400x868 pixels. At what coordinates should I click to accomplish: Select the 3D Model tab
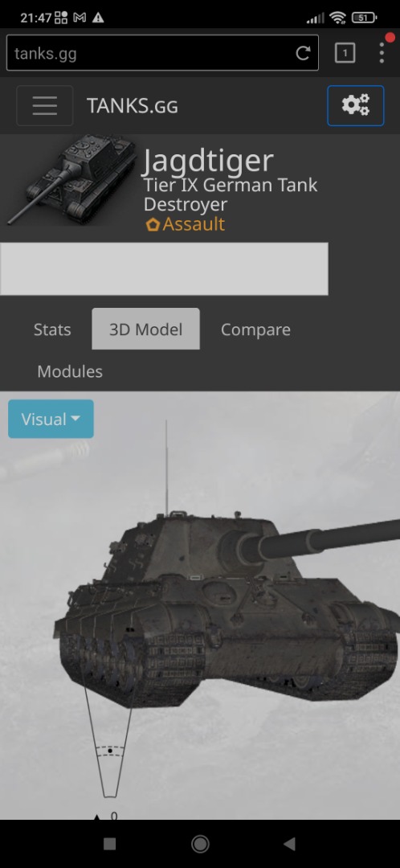pyautogui.click(x=145, y=330)
